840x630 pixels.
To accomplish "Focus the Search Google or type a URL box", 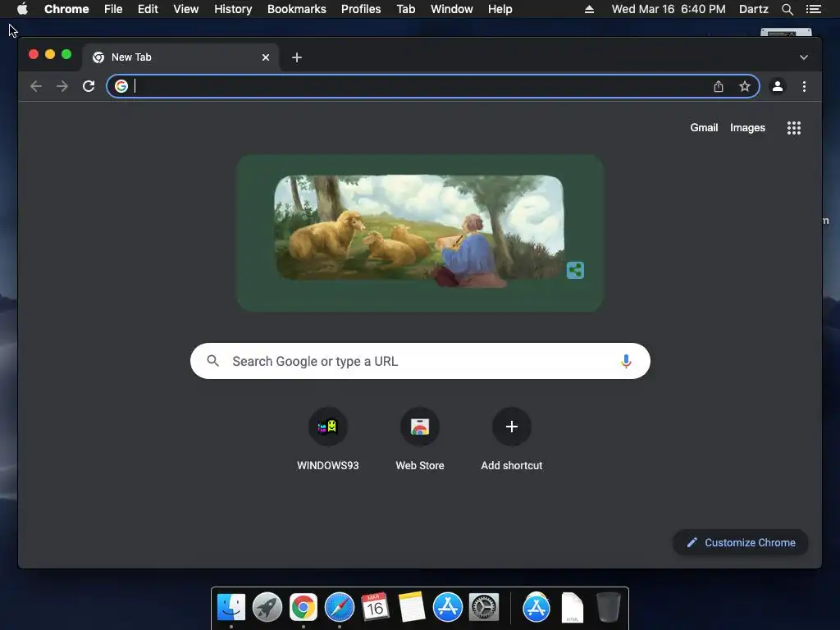I will click(x=420, y=361).
